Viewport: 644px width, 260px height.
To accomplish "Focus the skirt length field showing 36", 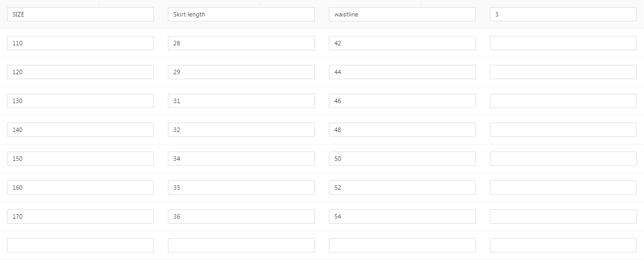I will [x=241, y=216].
